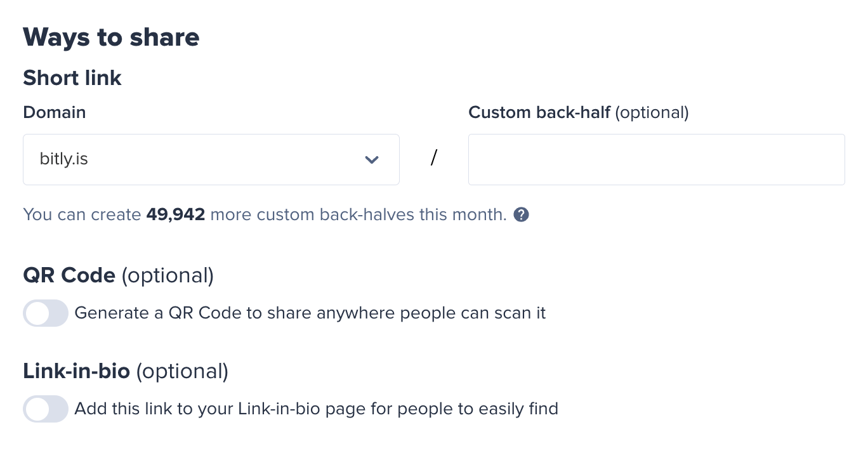Screen dimensions: 868x453
Task: Click the Custom back-half text field
Action: (x=656, y=159)
